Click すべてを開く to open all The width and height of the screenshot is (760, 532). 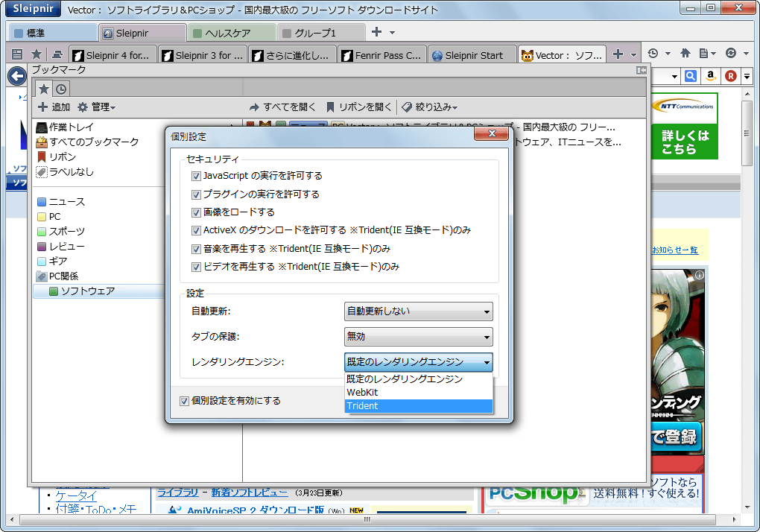point(282,107)
